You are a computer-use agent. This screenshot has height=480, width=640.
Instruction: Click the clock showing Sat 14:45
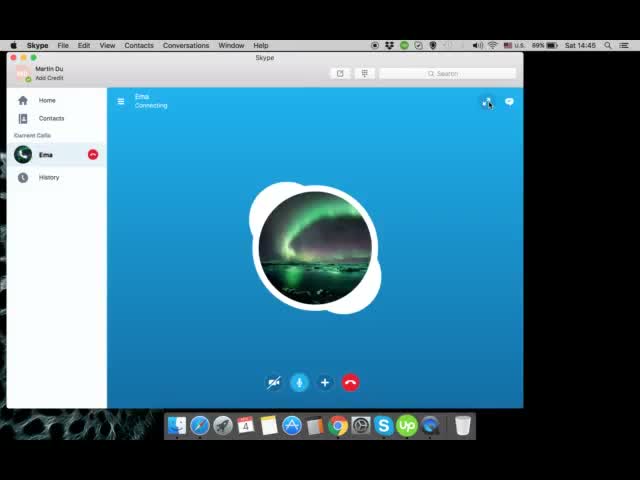pyautogui.click(x=580, y=45)
